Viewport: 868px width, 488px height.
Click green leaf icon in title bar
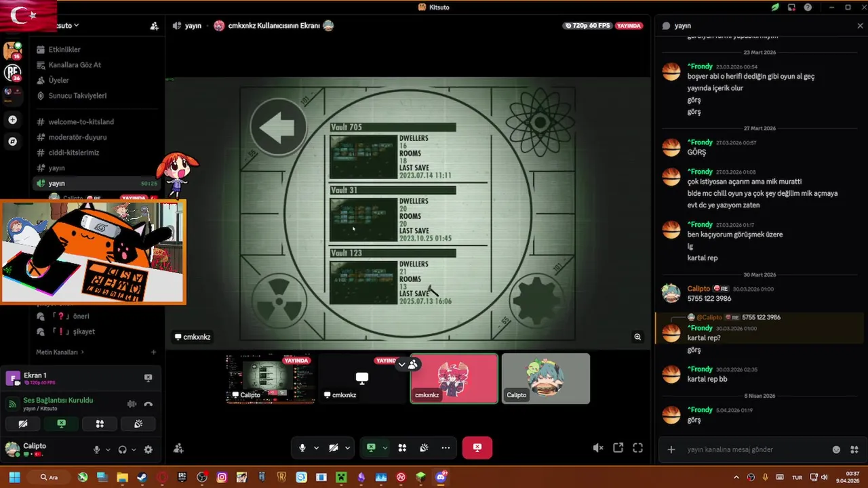coord(775,7)
